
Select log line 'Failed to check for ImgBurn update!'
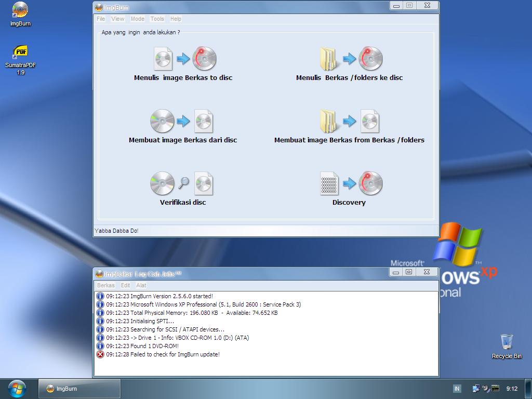pos(163,354)
